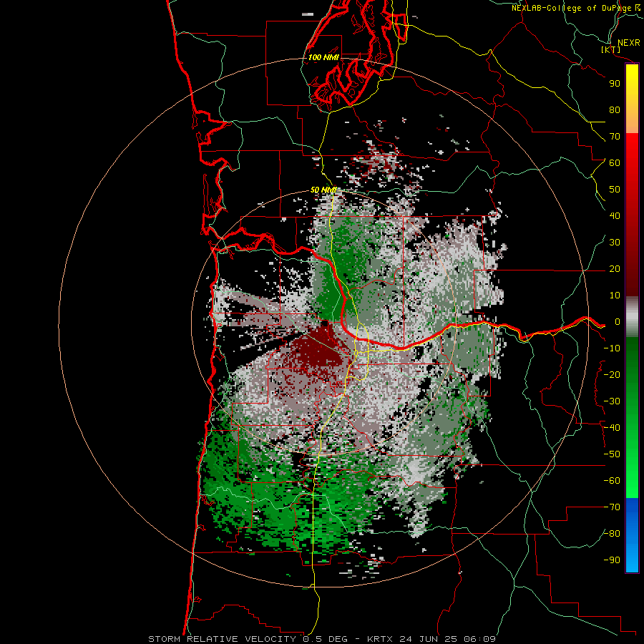Click the 0 value on velocity scale
Screen dimensions: 644x644
pyautogui.click(x=617, y=322)
